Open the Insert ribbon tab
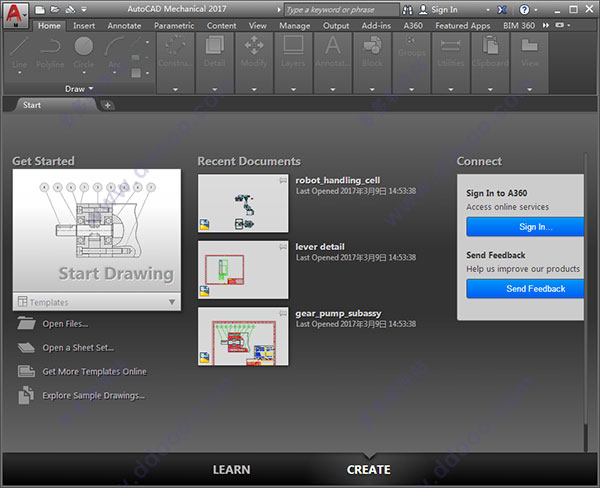600x488 pixels. point(84,26)
